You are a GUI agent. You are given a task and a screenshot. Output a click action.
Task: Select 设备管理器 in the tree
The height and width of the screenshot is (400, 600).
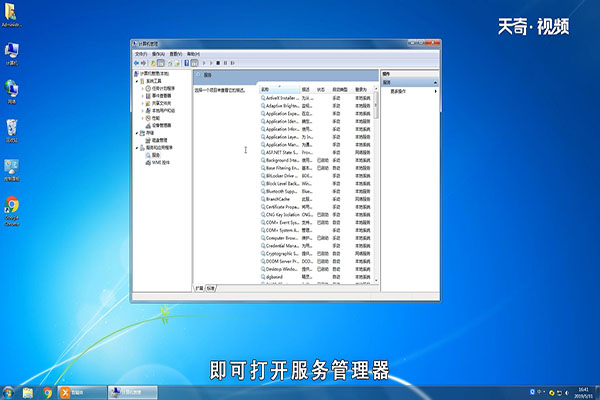(x=158, y=125)
